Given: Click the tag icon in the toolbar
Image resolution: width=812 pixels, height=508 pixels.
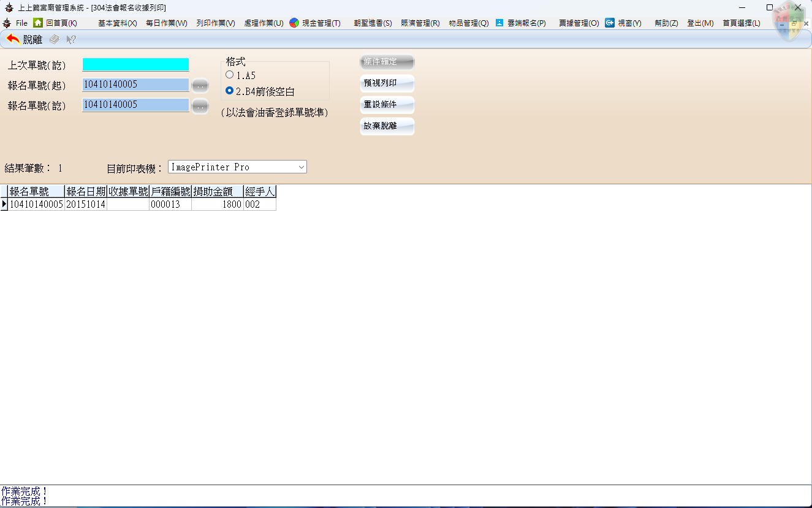Looking at the screenshot, I should 54,39.
